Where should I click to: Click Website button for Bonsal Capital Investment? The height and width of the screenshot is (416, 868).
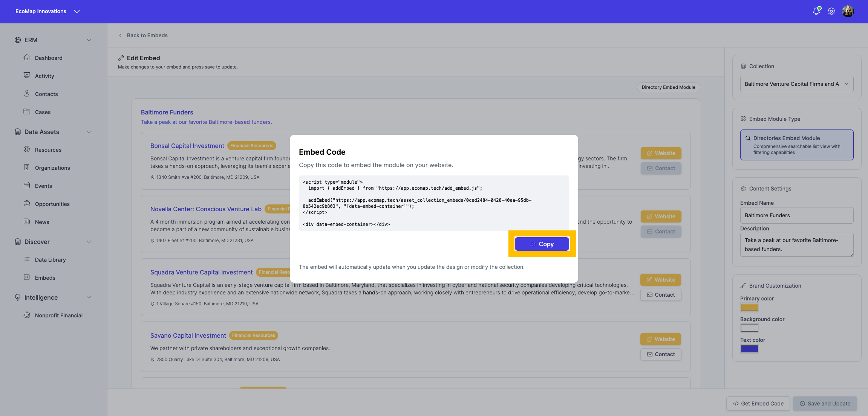click(661, 153)
